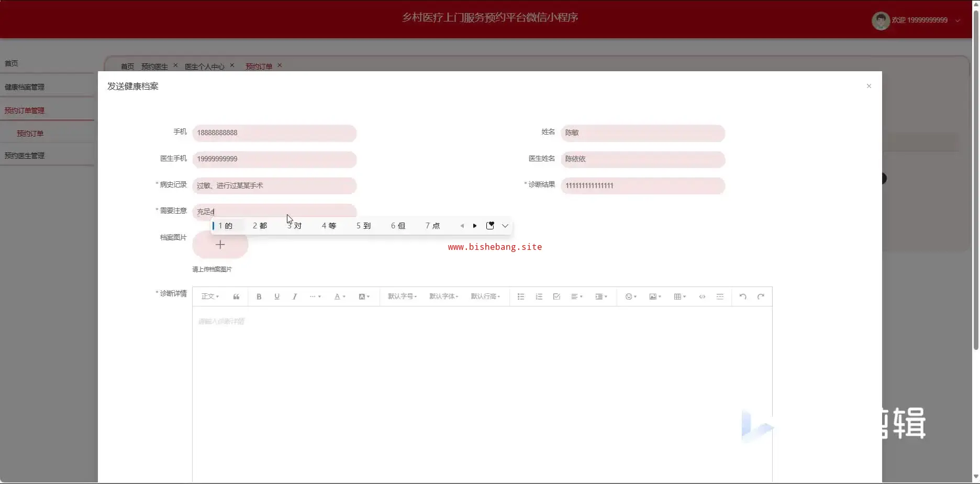Choose IME candidate 6 但
This screenshot has width=980, height=484.
(x=398, y=226)
